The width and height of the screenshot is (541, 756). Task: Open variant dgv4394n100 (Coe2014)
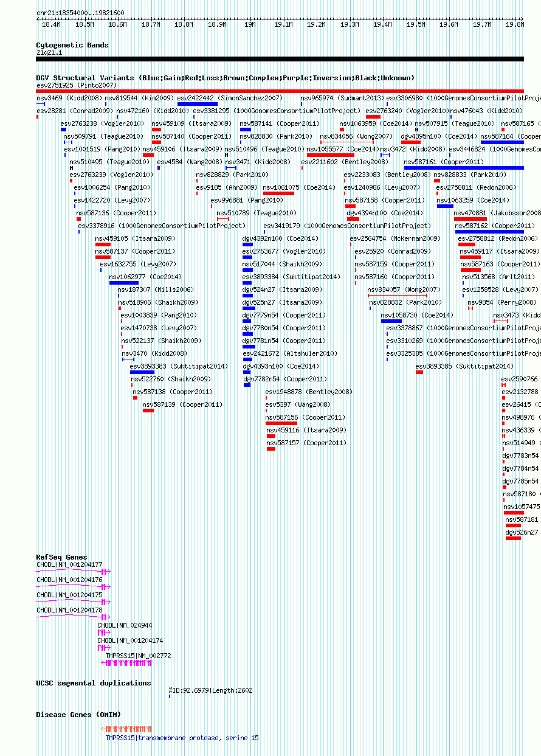[385, 213]
